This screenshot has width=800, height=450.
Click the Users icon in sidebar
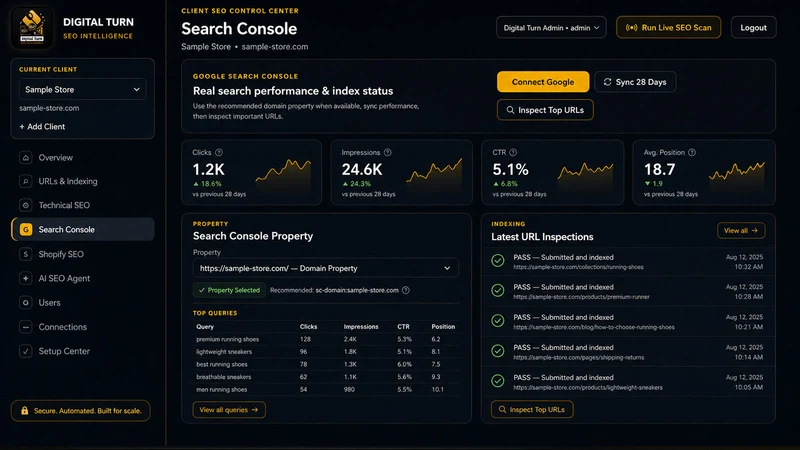click(26, 303)
